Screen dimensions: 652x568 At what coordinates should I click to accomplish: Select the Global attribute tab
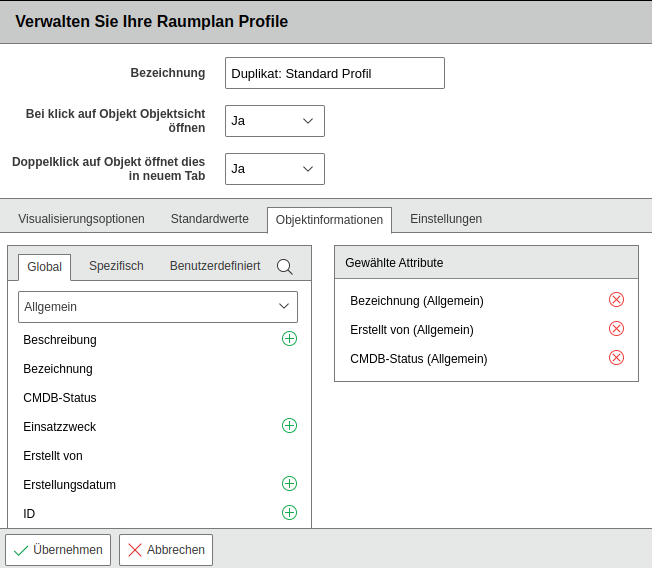point(44,267)
